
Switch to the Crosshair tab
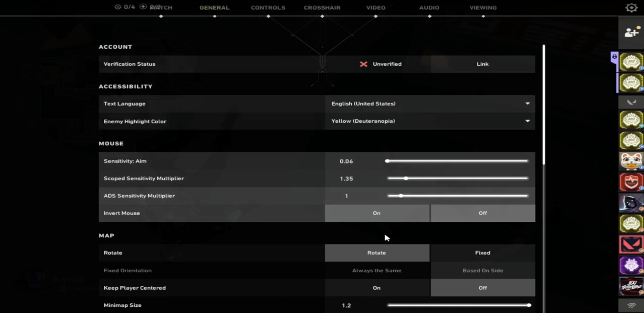pos(322,8)
